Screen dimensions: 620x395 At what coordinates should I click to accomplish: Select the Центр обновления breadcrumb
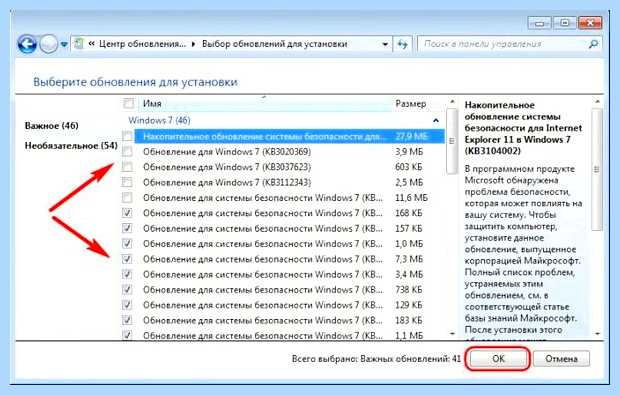point(142,44)
